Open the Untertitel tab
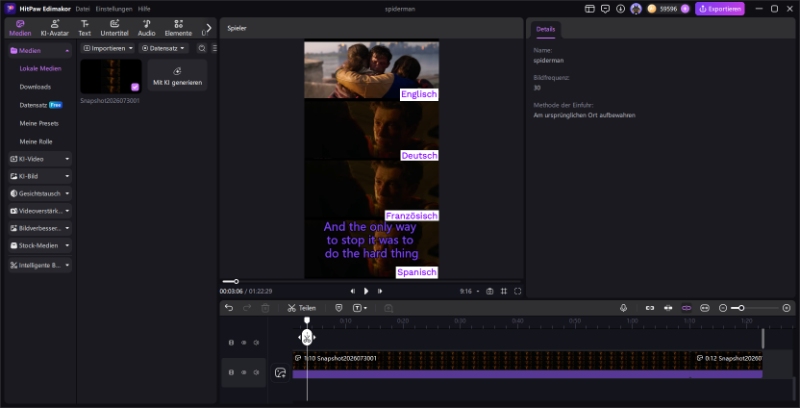Image resolution: width=800 pixels, height=408 pixels. [x=114, y=28]
